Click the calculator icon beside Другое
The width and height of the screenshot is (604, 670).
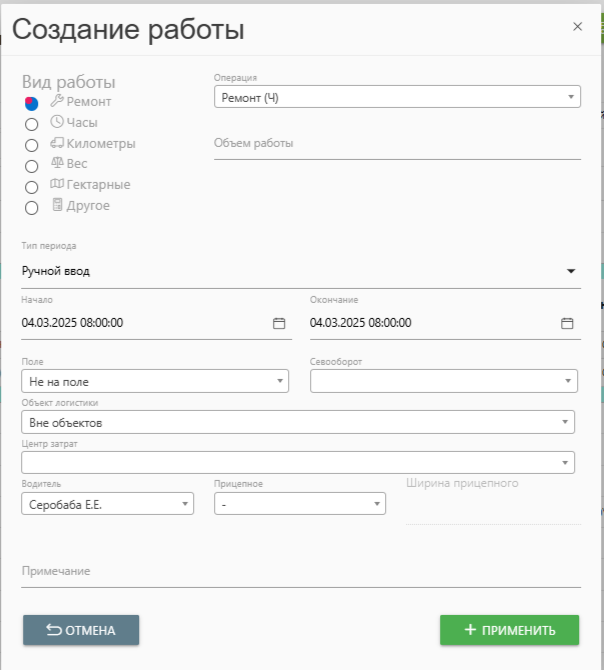click(57, 205)
